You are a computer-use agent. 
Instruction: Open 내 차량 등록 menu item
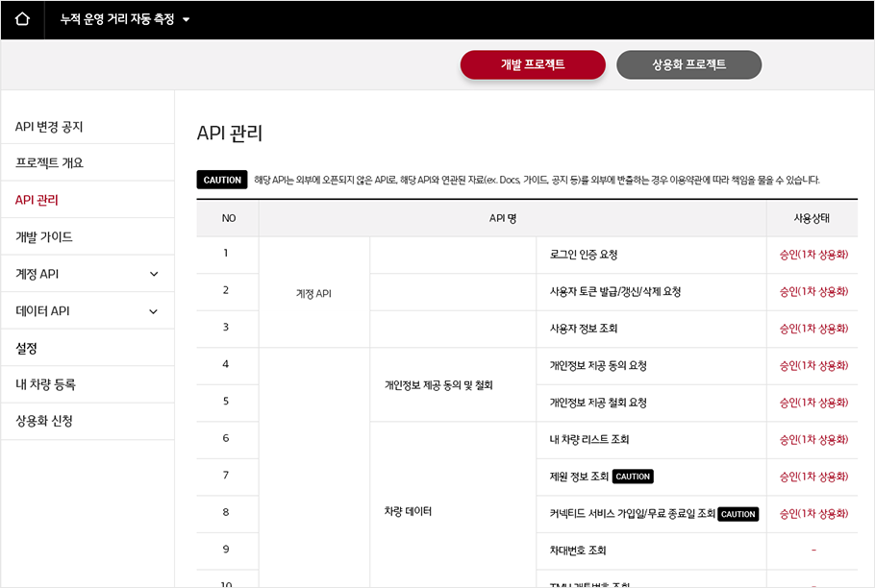pos(45,384)
